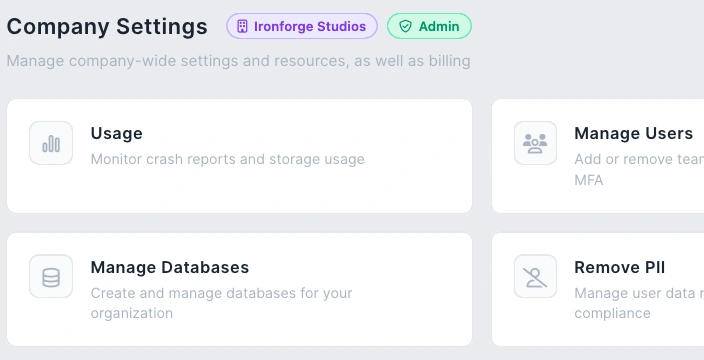Open the Manage Users title
Image resolution: width=704 pixels, height=360 pixels.
(x=634, y=133)
